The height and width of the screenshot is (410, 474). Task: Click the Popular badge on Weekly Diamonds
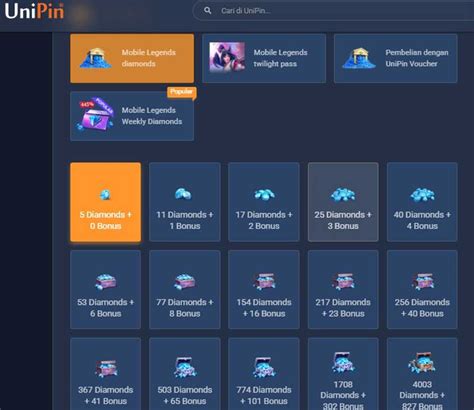(181, 92)
